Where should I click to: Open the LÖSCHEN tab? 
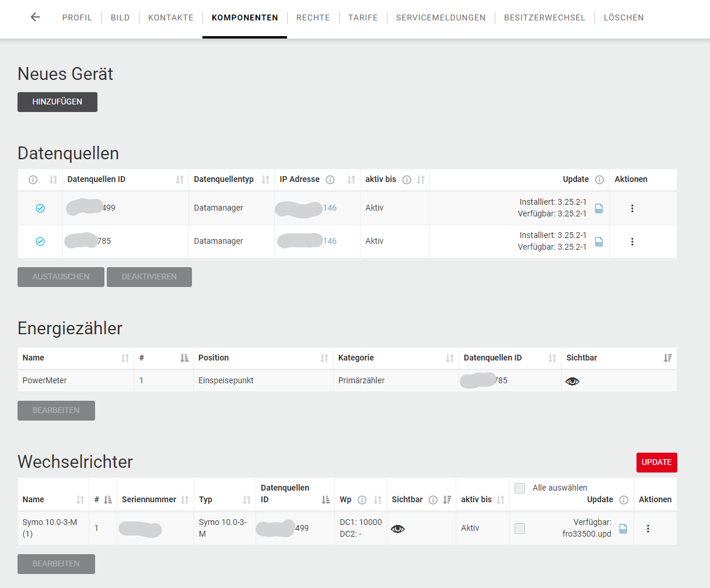coord(624,17)
